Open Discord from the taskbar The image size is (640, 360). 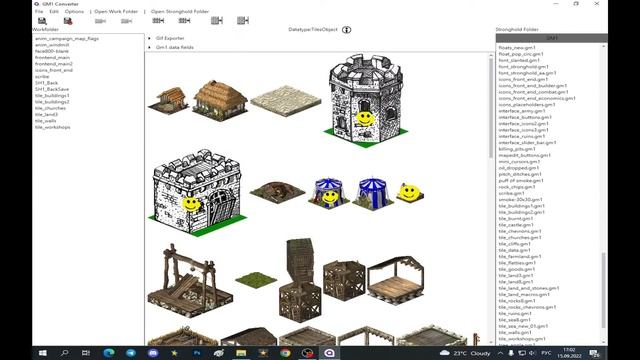tap(153, 353)
